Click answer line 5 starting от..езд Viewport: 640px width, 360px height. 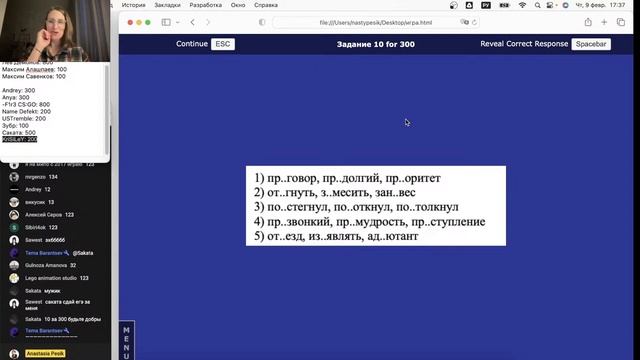tap(336, 236)
